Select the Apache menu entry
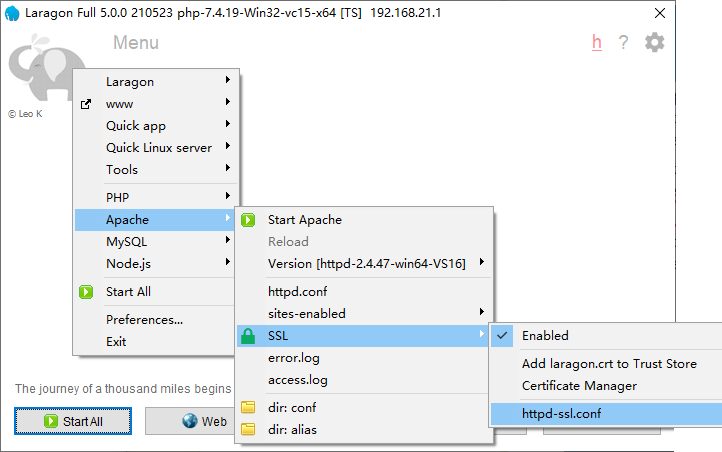Image resolution: width=722 pixels, height=452 pixels. (154, 220)
